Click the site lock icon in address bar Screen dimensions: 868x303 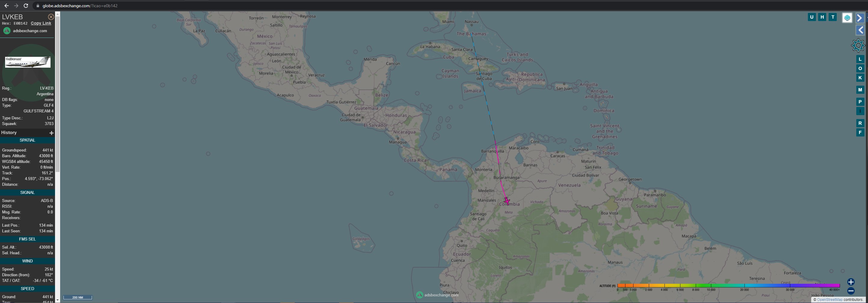(x=37, y=6)
